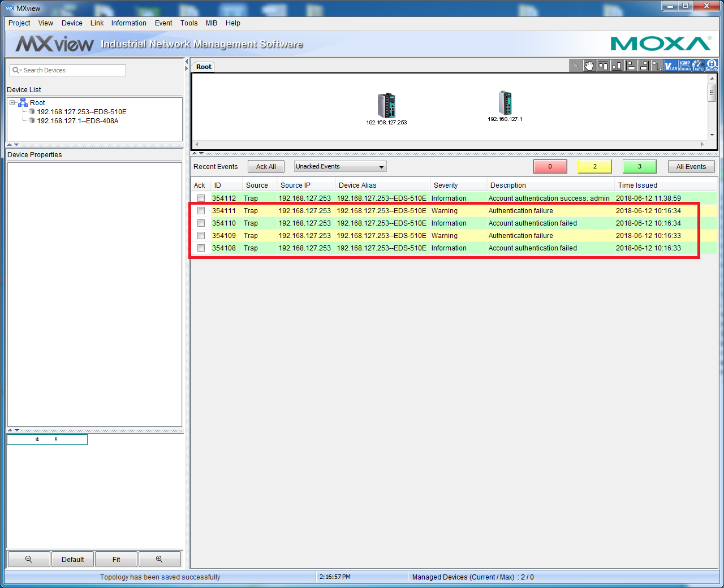Image resolution: width=724 pixels, height=588 pixels.
Task: Click the zoom in magnifier button
Action: pos(160,559)
